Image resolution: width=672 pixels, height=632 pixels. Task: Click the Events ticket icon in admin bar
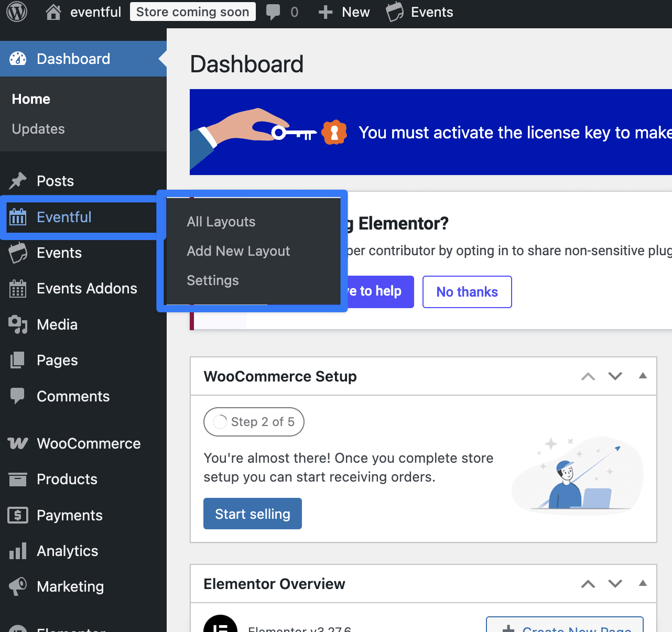coord(395,12)
